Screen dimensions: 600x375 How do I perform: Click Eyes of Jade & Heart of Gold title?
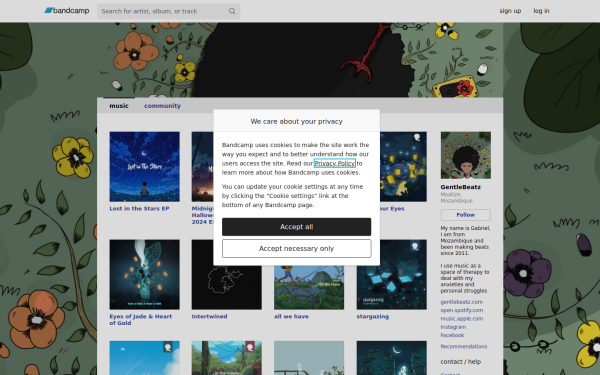point(140,320)
